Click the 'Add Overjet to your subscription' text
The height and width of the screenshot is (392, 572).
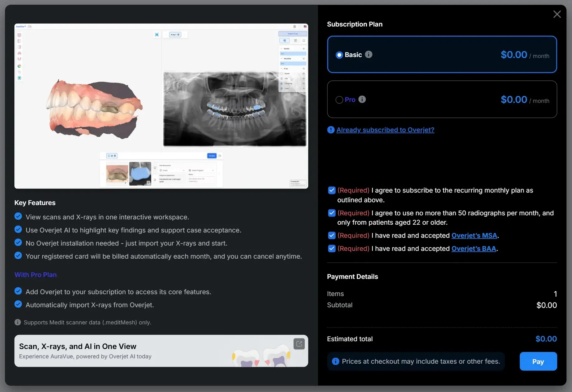[x=118, y=292]
